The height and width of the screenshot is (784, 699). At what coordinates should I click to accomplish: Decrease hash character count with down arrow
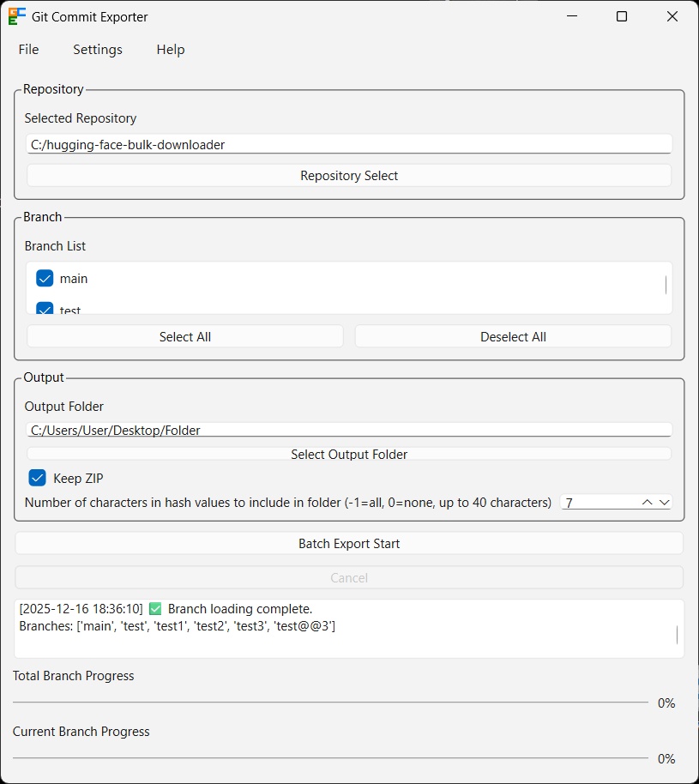point(664,502)
